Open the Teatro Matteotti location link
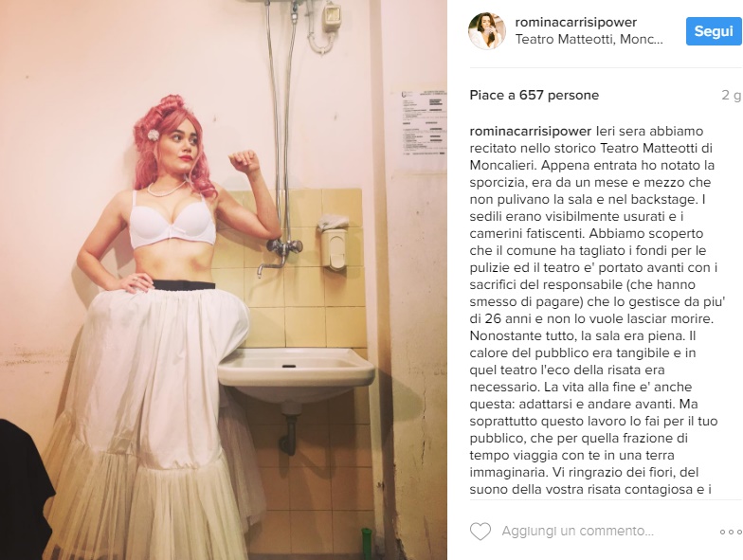 (x=589, y=40)
